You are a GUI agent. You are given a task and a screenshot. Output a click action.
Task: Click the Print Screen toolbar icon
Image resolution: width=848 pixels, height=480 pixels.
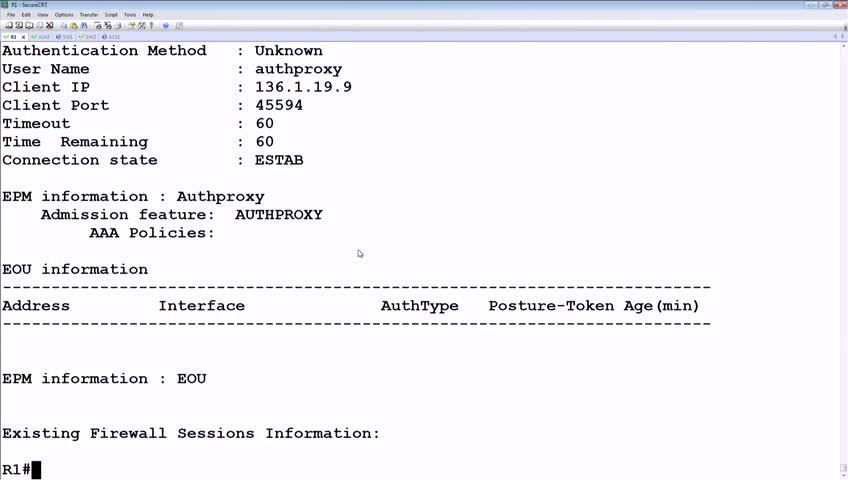(97, 25)
